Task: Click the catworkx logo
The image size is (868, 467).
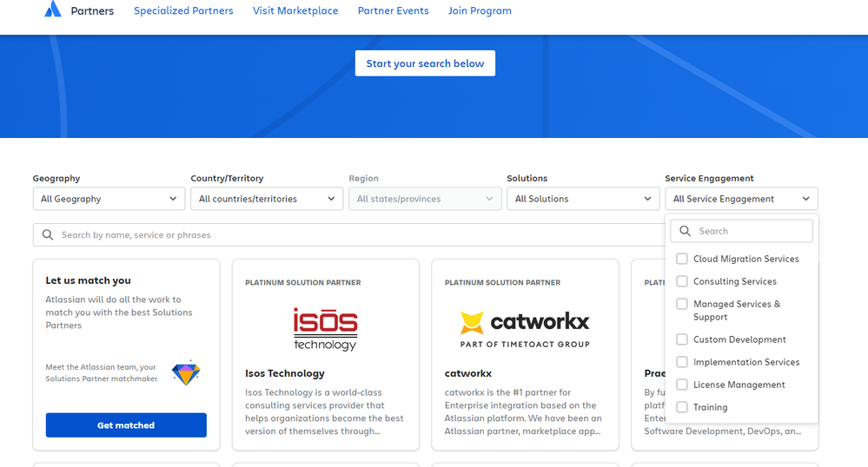Action: pyautogui.click(x=525, y=329)
